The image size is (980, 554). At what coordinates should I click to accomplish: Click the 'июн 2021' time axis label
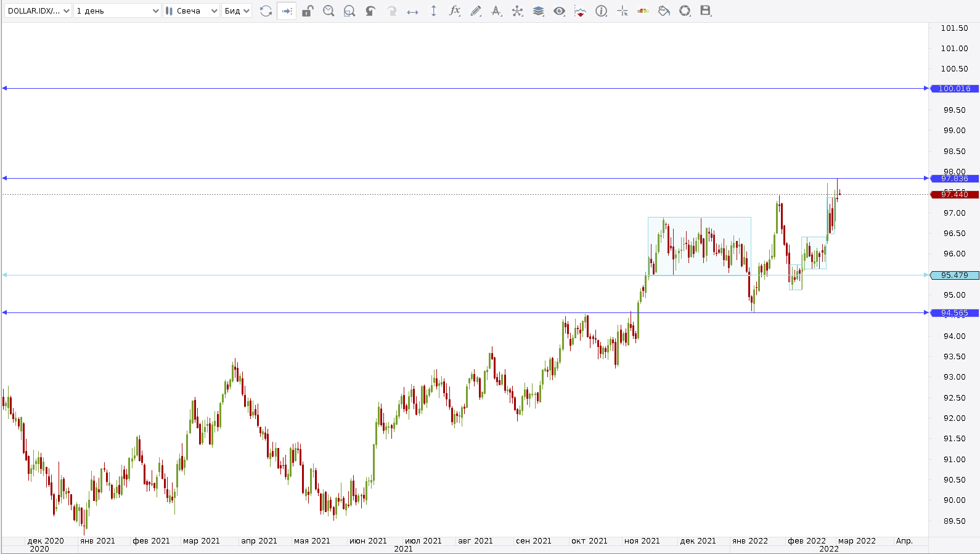(x=368, y=541)
